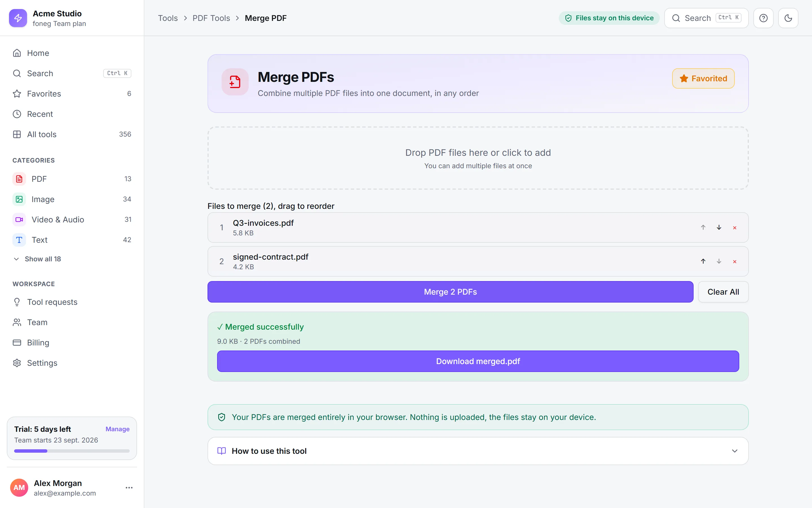Move signed-contract.pdf down with arrow
Viewport: 812px width, 508px height.
coord(719,261)
